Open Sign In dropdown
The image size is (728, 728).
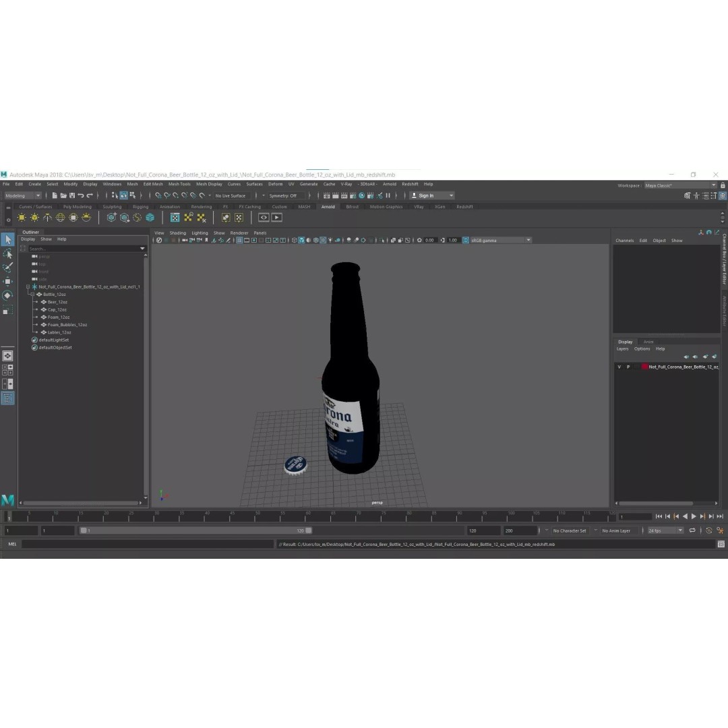point(432,195)
